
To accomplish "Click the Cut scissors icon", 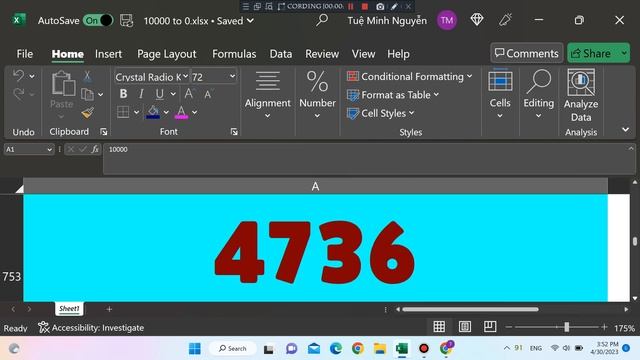I will pos(87,76).
